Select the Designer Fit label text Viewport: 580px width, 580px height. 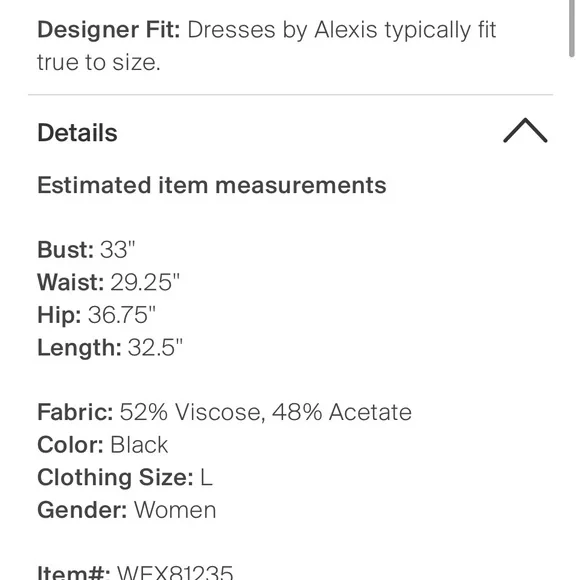pos(109,30)
